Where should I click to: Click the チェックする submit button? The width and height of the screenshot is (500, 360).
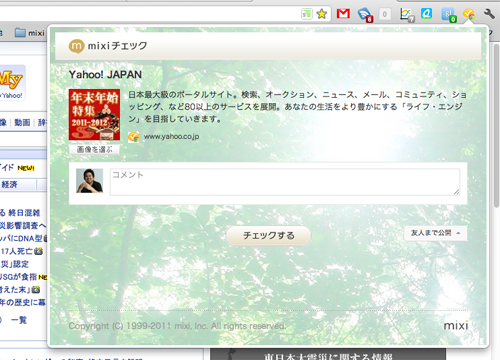pos(269,236)
